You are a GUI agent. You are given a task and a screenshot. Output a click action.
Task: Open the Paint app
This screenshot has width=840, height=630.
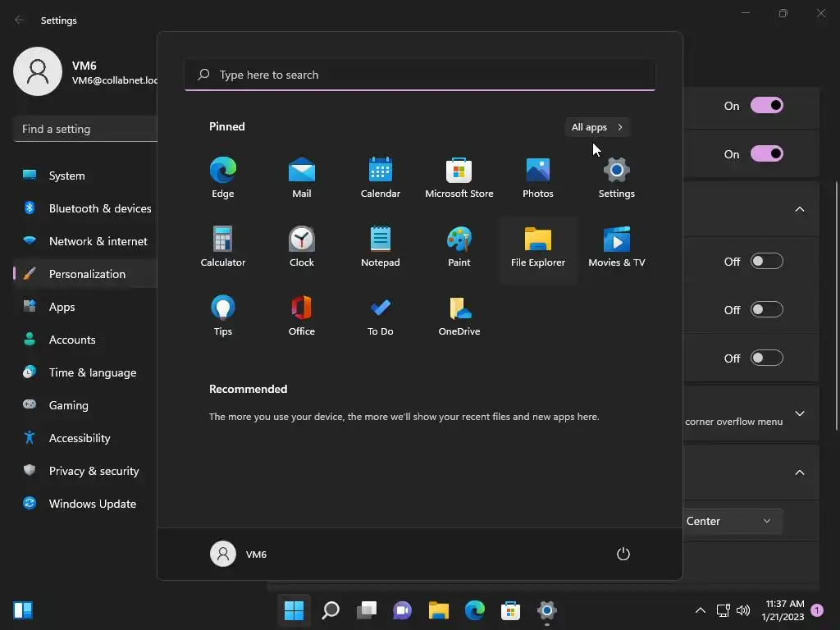[459, 247]
